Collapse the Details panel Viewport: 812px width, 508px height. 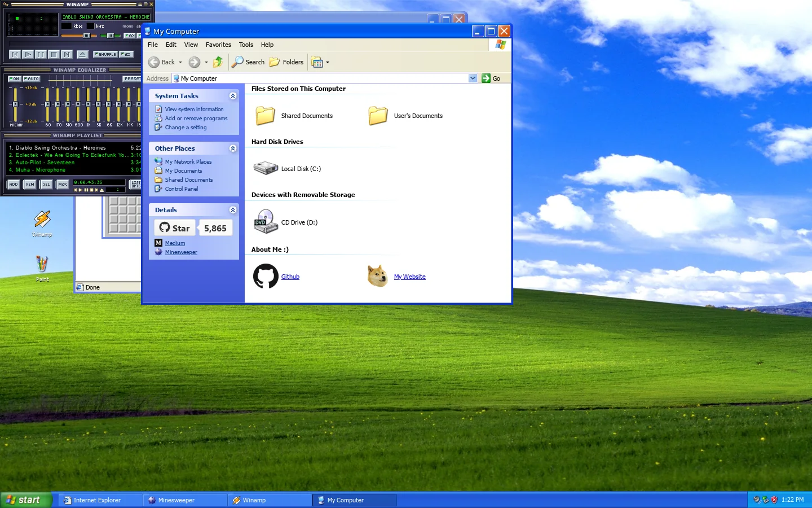[233, 210]
